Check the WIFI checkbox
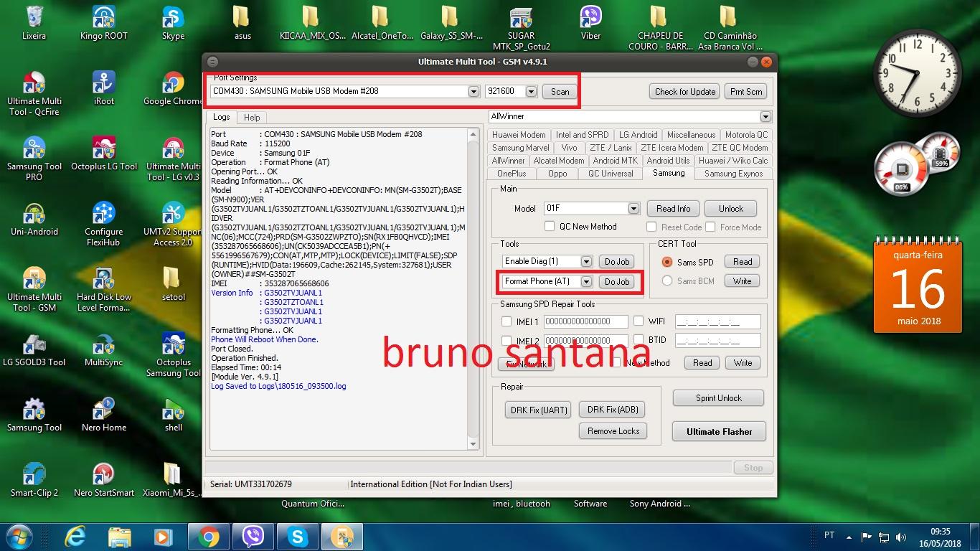The image size is (980, 551). pos(639,321)
